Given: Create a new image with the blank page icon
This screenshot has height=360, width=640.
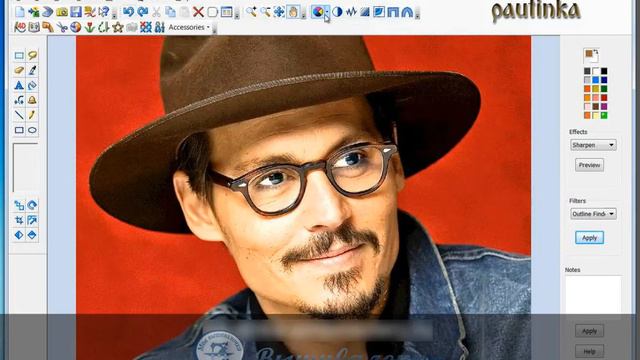Looking at the screenshot, I should [20, 12].
